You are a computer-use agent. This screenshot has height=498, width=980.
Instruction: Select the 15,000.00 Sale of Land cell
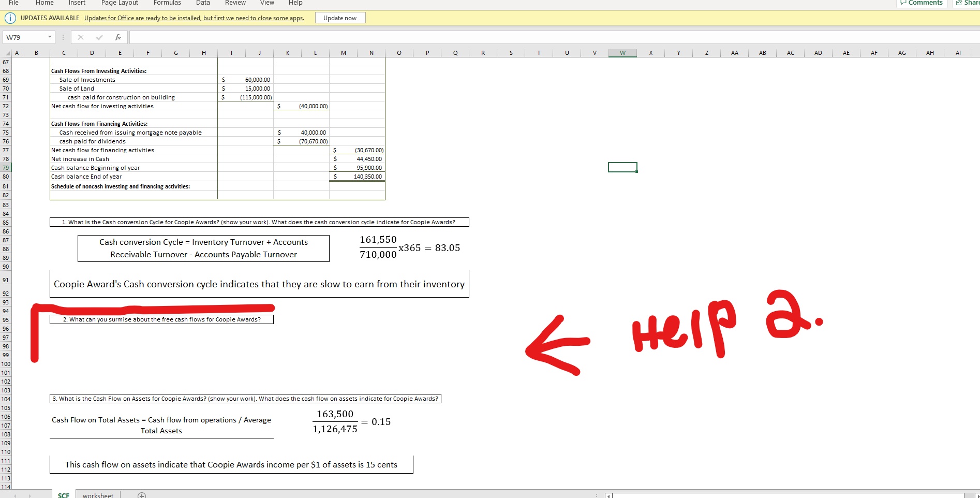(x=246, y=89)
